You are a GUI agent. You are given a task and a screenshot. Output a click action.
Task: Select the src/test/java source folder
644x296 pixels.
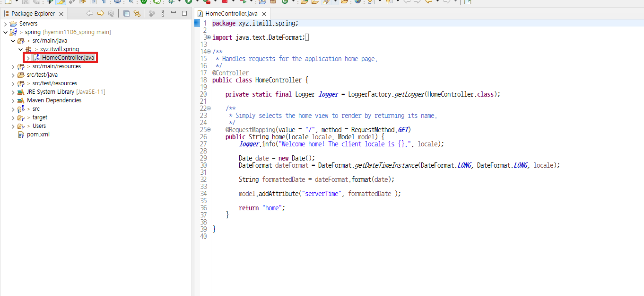point(42,75)
